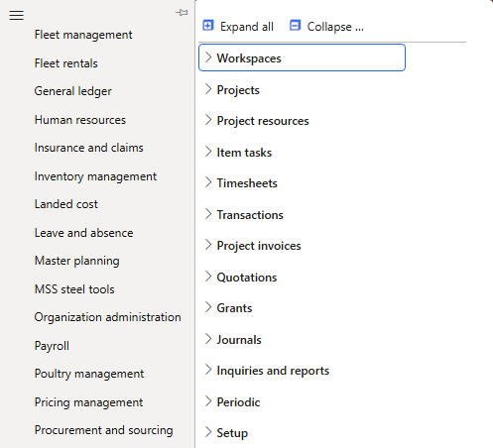Click the Project invoices label
The height and width of the screenshot is (448, 493).
pos(259,246)
